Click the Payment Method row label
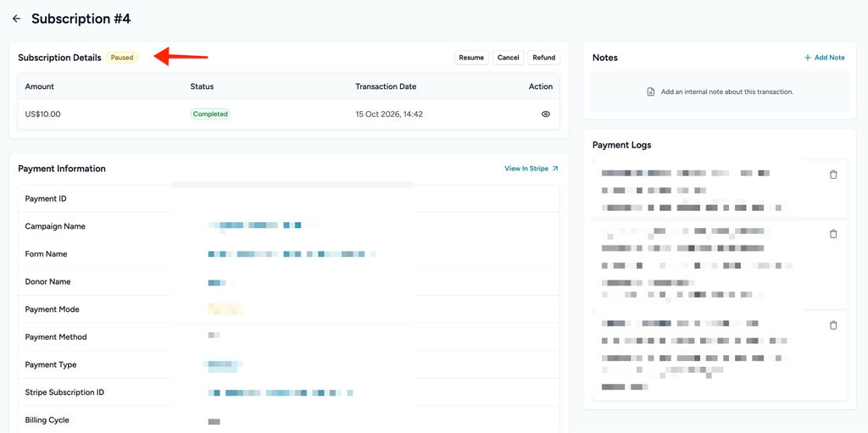The width and height of the screenshot is (868, 433). 56,337
